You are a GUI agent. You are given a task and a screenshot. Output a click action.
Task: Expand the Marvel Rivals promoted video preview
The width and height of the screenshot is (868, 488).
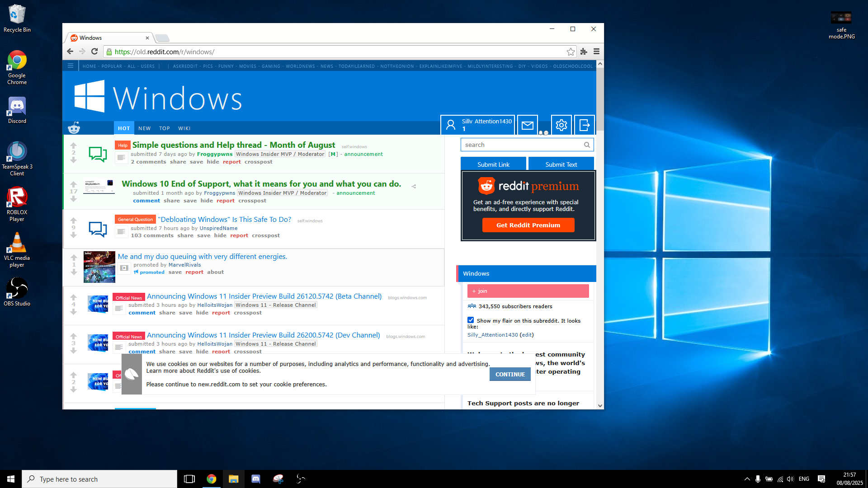(x=124, y=268)
